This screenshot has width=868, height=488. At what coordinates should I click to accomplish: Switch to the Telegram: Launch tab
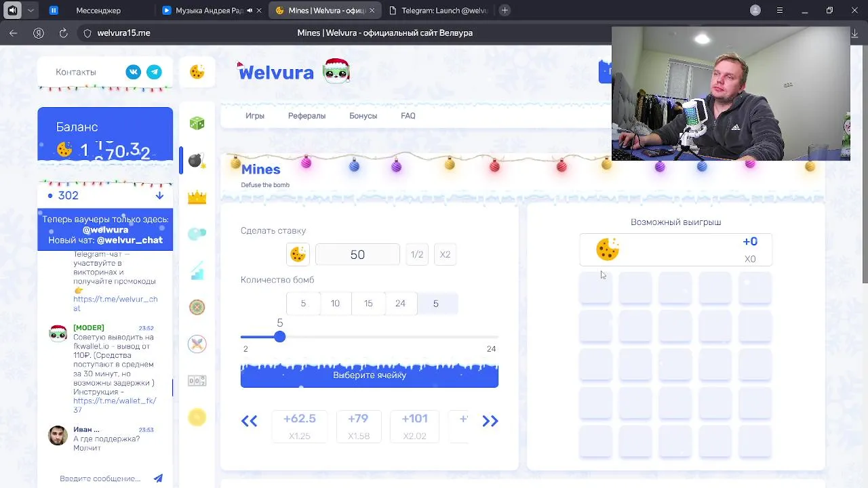(437, 10)
